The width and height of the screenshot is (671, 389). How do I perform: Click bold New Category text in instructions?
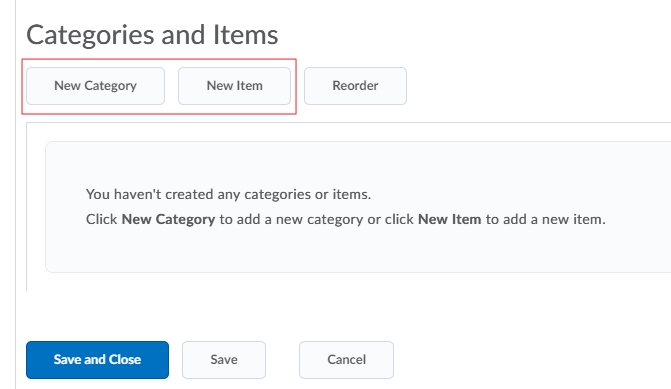click(168, 219)
